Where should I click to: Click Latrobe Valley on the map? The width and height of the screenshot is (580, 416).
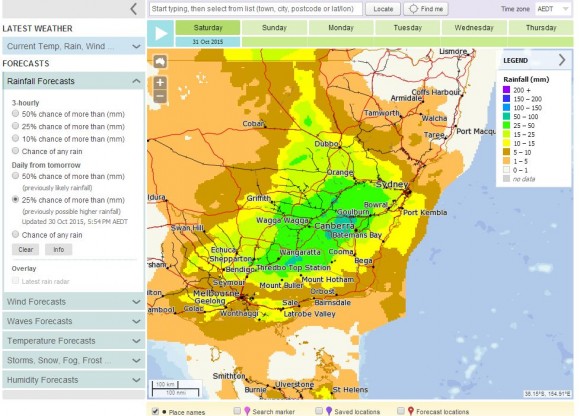[309, 314]
